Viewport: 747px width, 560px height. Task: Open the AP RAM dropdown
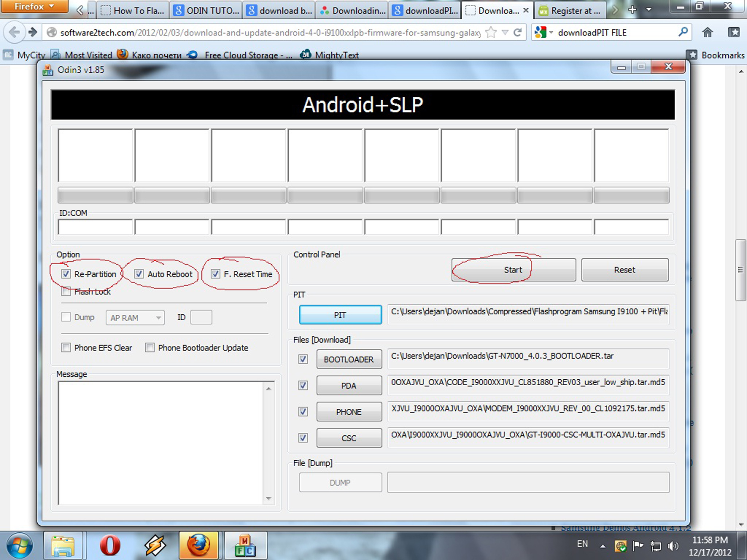click(x=135, y=318)
